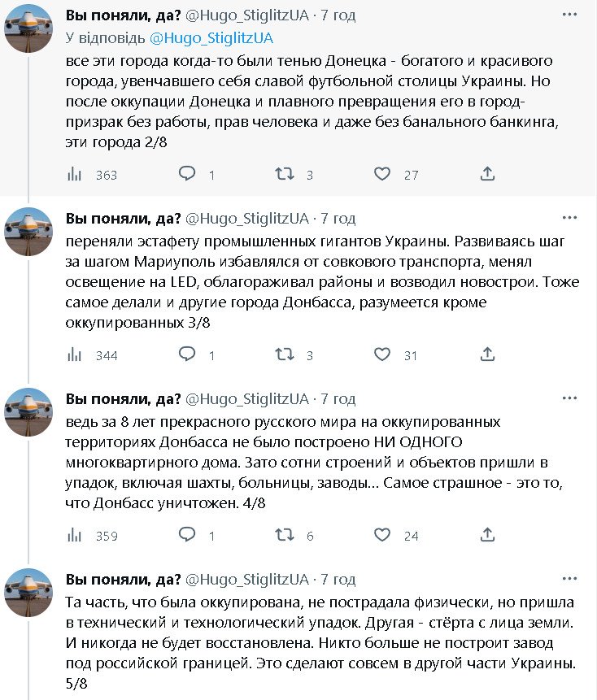
Task: Retweet the tweet ending with 2/8
Action: [284, 174]
